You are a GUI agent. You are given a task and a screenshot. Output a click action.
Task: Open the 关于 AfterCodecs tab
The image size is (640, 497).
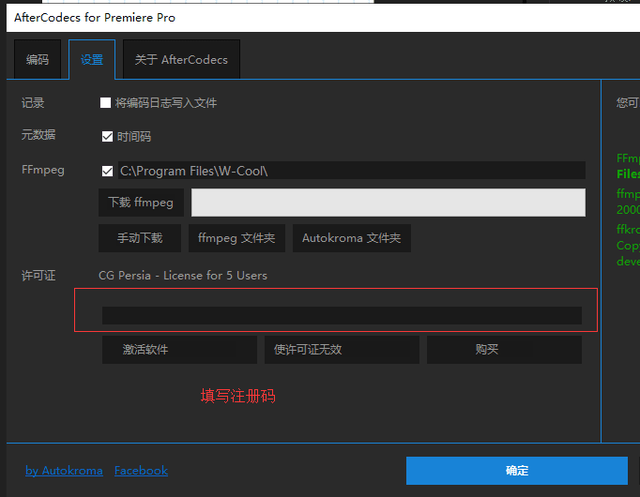click(x=181, y=59)
